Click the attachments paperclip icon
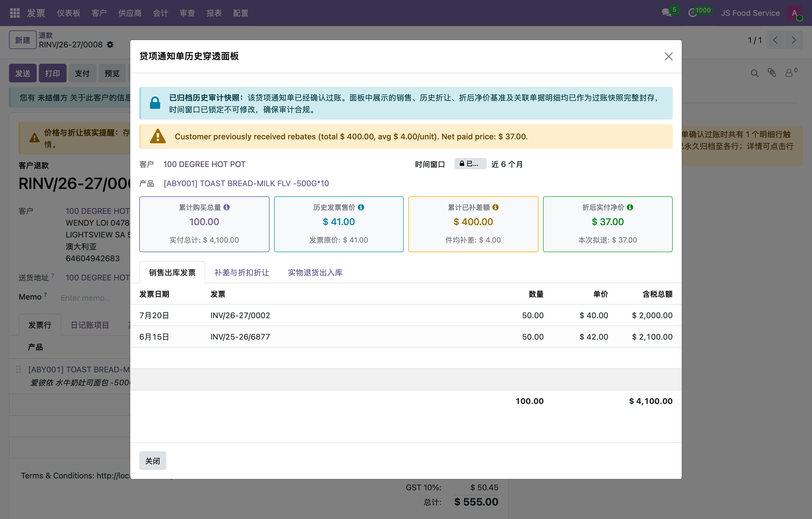Viewport: 812px width, 519px height. pyautogui.click(x=772, y=72)
